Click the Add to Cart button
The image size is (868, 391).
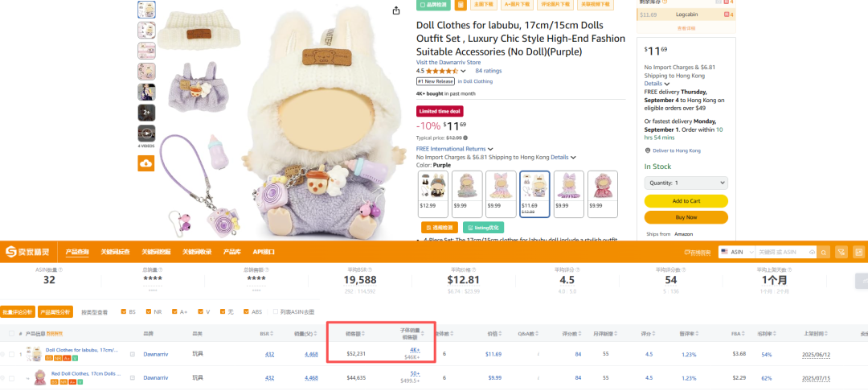coord(686,201)
